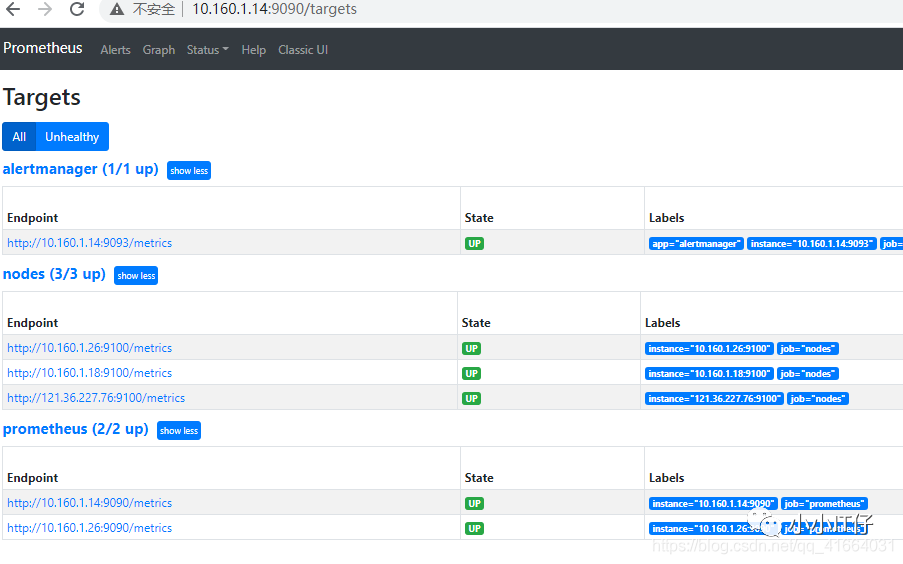The width and height of the screenshot is (903, 564).
Task: Open endpoint http://10.160.1.18:9100/metrics
Action: tap(89, 373)
